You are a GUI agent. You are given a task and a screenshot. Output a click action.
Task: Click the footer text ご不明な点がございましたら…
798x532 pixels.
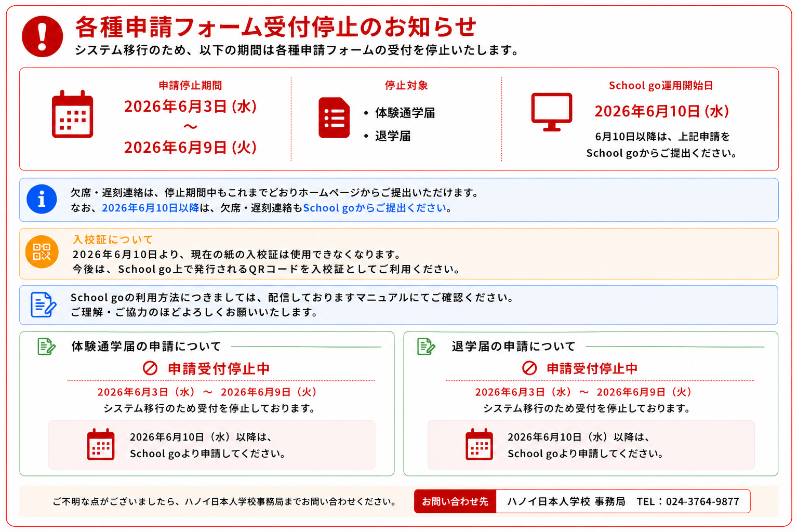[225, 501]
